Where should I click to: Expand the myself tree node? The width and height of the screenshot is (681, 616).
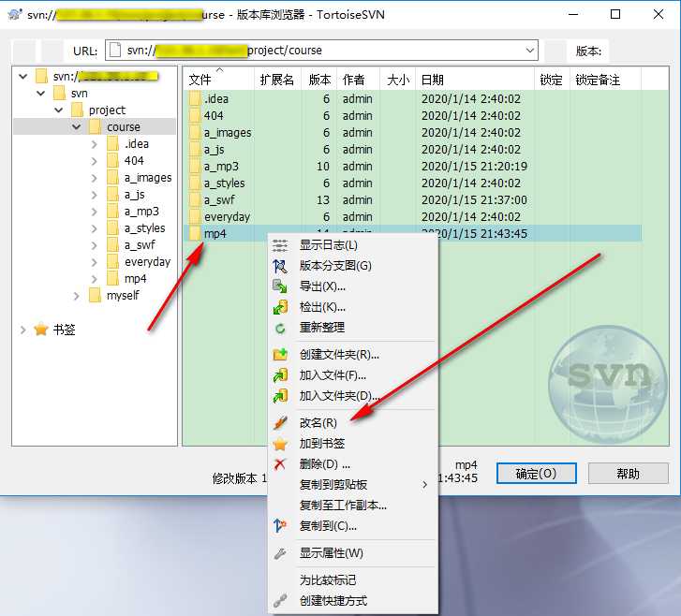point(77,296)
